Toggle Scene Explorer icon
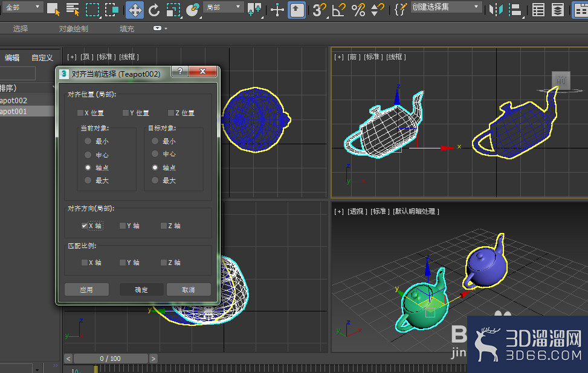This screenshot has width=588, height=373. (x=538, y=10)
